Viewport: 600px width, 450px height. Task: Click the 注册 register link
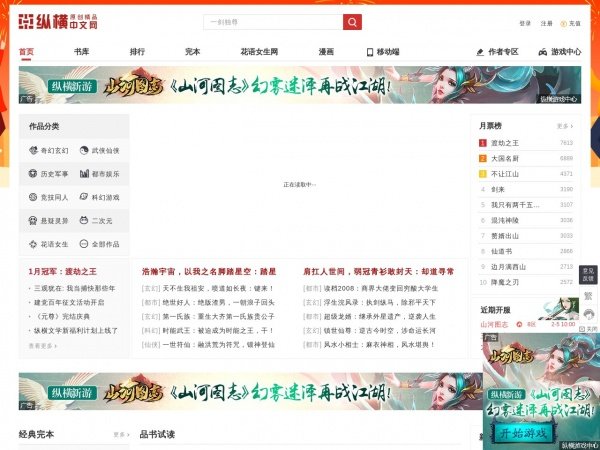pos(546,24)
